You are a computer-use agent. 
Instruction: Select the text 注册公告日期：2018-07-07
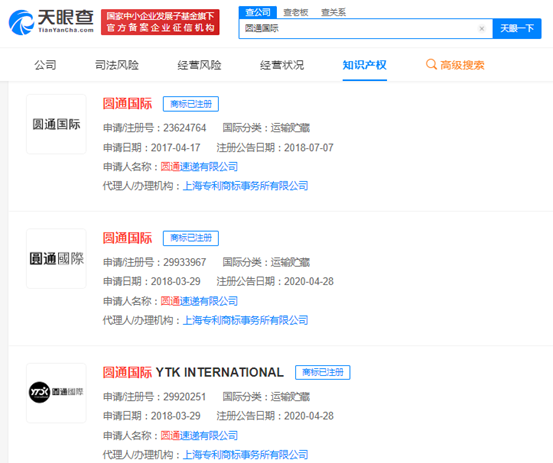[x=275, y=147]
